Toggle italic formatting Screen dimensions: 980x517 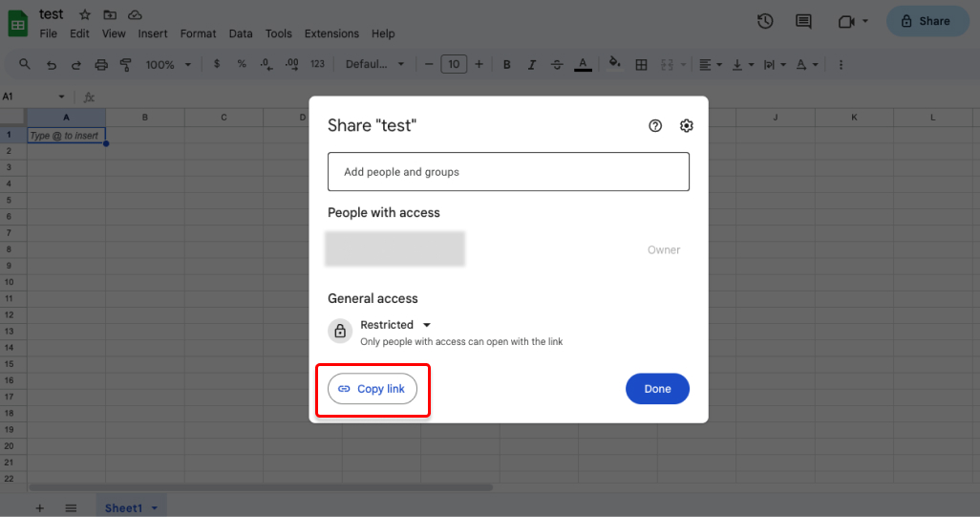(532, 64)
